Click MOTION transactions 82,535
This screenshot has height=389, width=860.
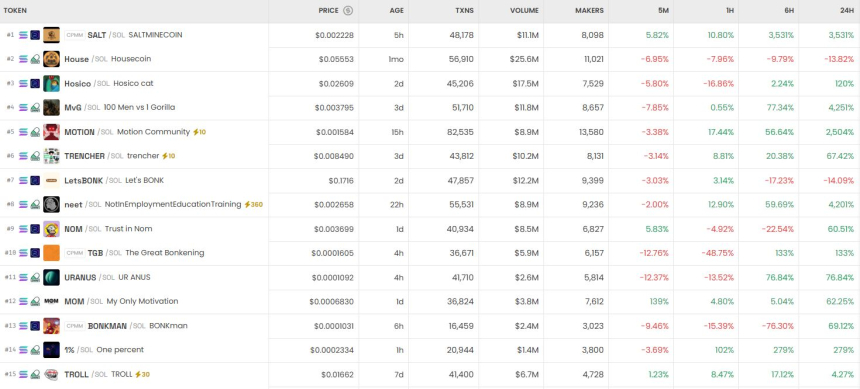click(460, 132)
